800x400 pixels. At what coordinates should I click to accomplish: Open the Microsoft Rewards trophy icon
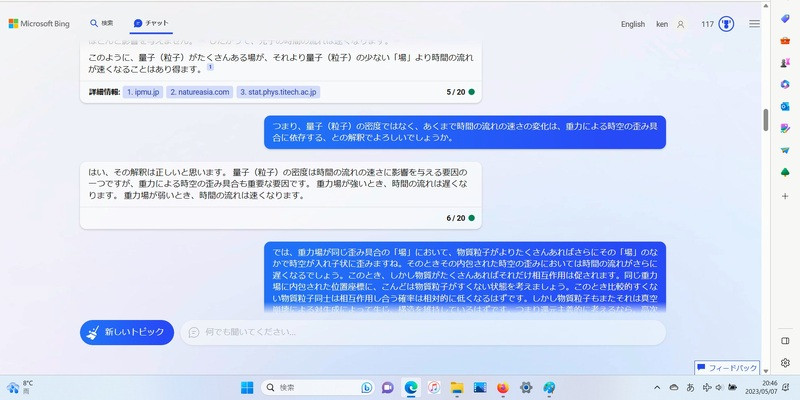point(727,23)
